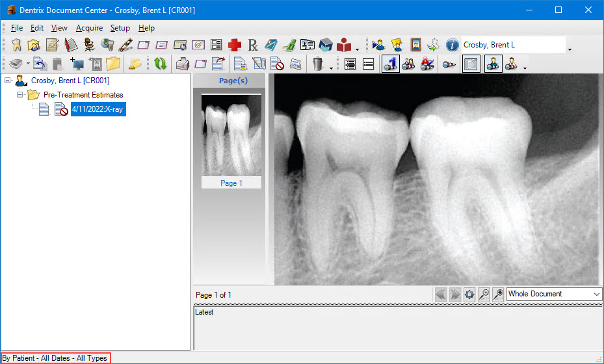604x364 pixels.
Task: Select the Page 1 X-ray thumbnail
Action: (x=231, y=135)
